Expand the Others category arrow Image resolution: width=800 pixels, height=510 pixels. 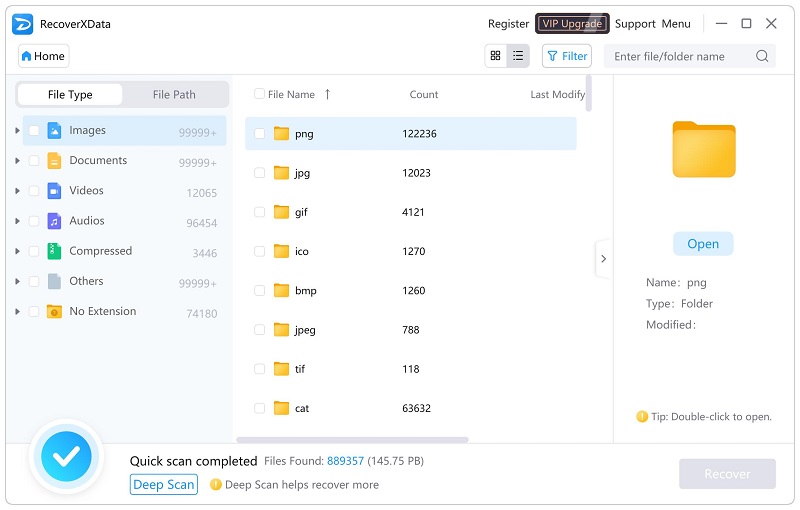18,282
